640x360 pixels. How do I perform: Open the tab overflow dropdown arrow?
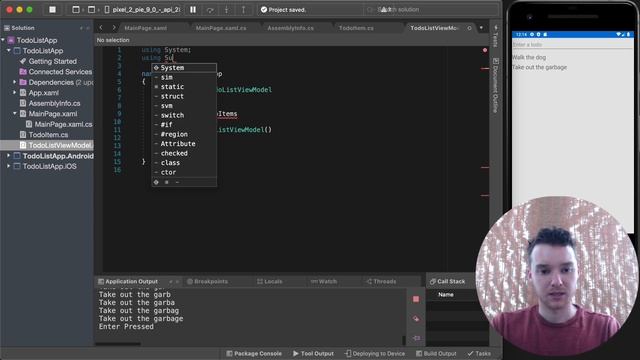tap(481, 28)
